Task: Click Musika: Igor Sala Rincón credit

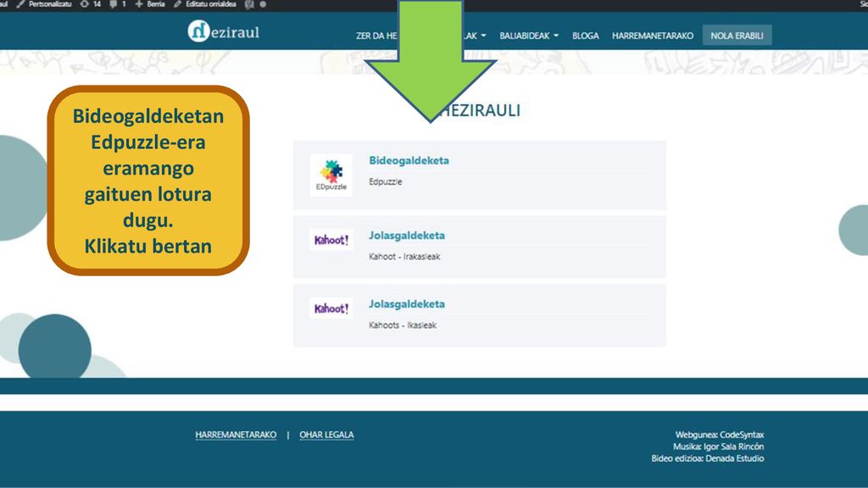Action: [718, 446]
